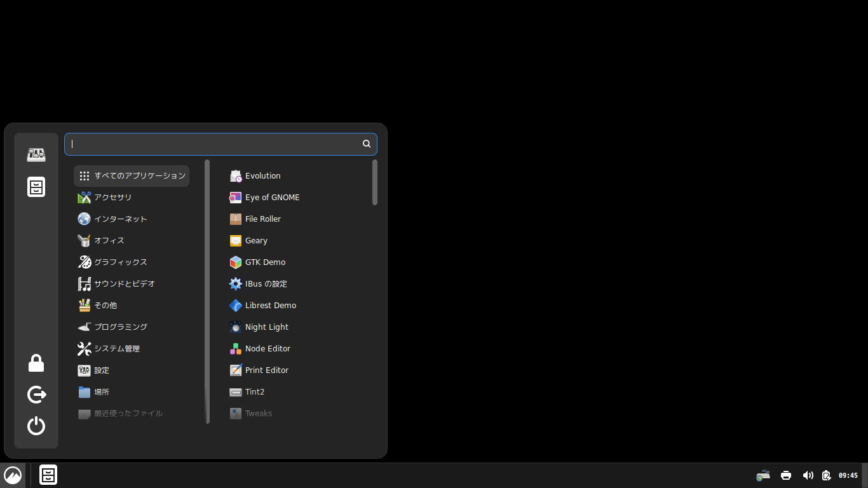Click the Geary label text

point(256,241)
